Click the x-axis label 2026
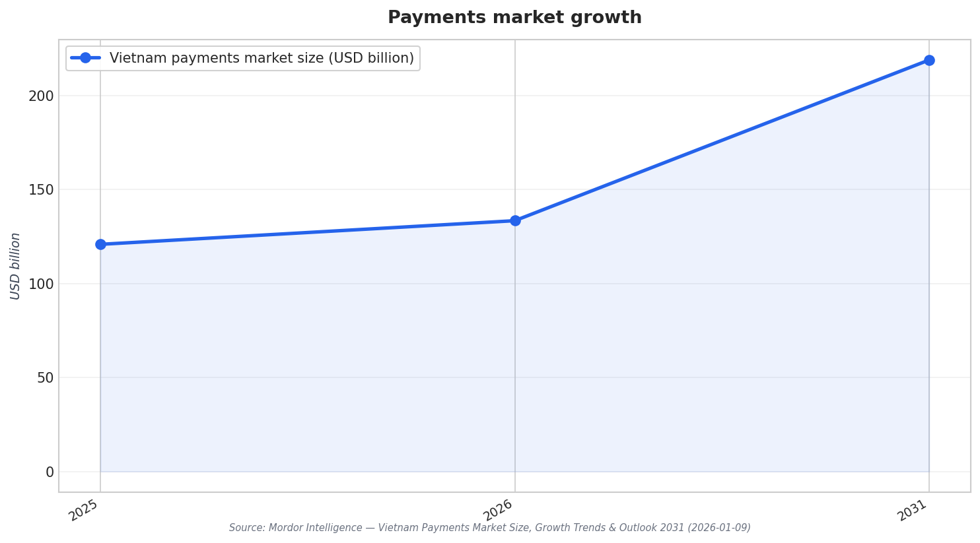The width and height of the screenshot is (980, 543). (498, 510)
